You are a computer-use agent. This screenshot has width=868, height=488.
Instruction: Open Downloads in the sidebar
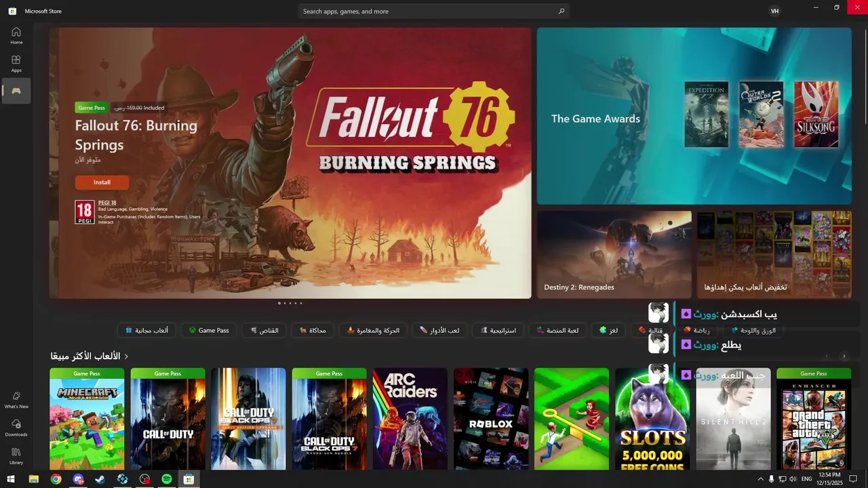pyautogui.click(x=16, y=428)
